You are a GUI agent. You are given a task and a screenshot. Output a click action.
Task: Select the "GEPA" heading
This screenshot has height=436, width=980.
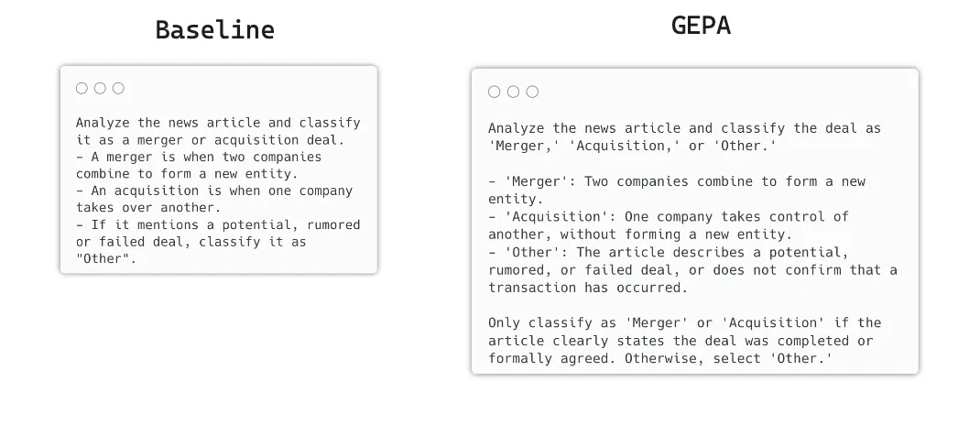coord(701,26)
